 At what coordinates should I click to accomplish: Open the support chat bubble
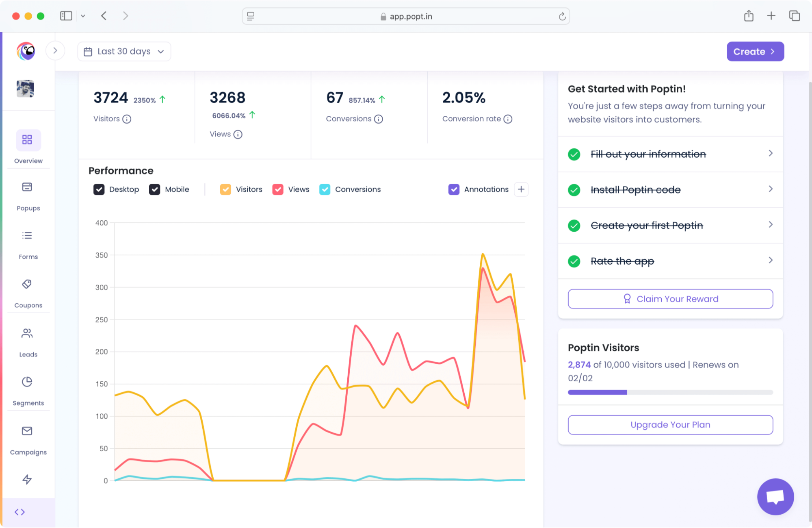coord(775,496)
